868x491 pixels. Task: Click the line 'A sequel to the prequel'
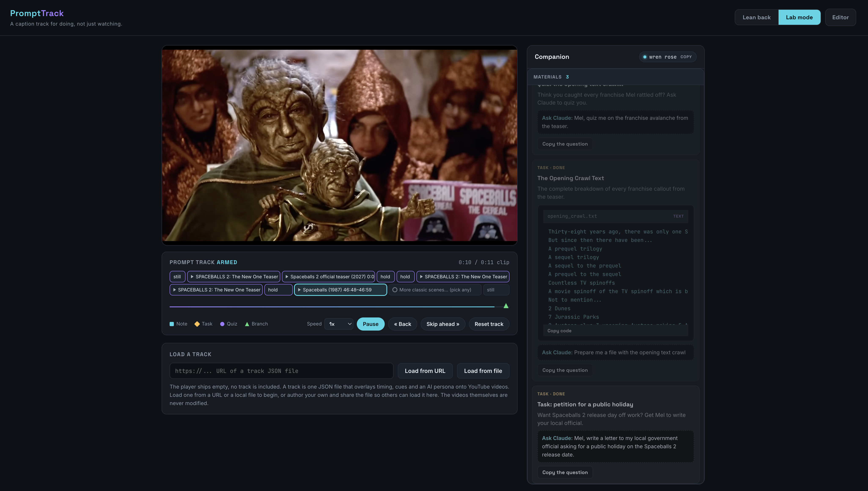point(585,266)
